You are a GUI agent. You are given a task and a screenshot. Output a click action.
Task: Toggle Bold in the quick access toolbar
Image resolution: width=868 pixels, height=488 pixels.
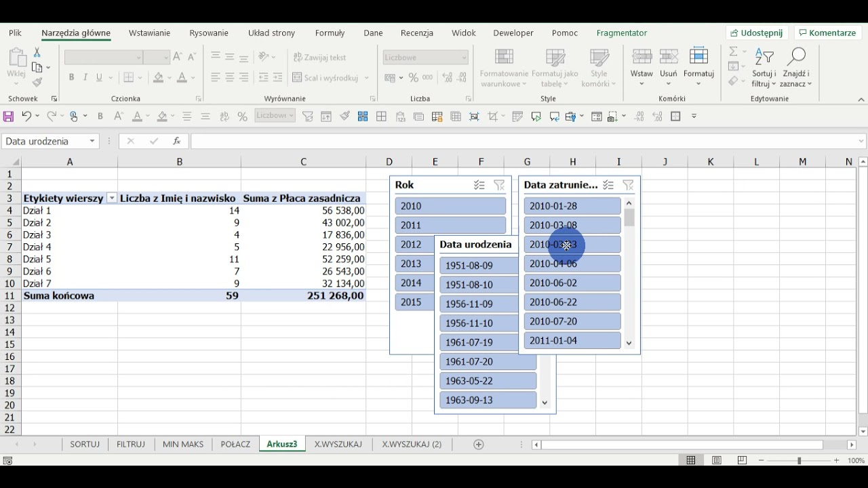point(100,117)
